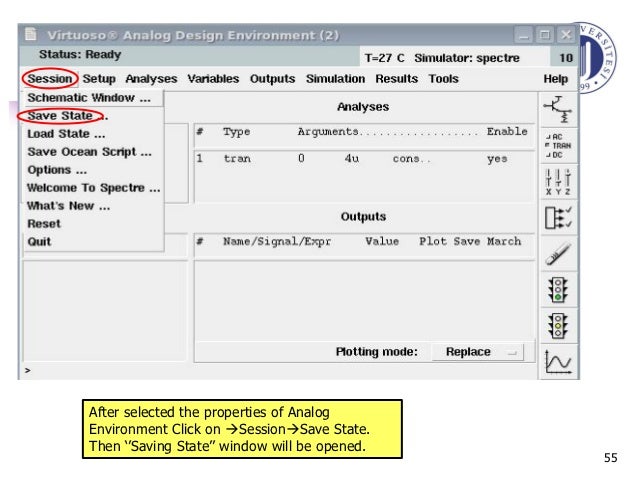Click the 'yes' Enable value of tran
This screenshot has width=638, height=479.
point(497,159)
